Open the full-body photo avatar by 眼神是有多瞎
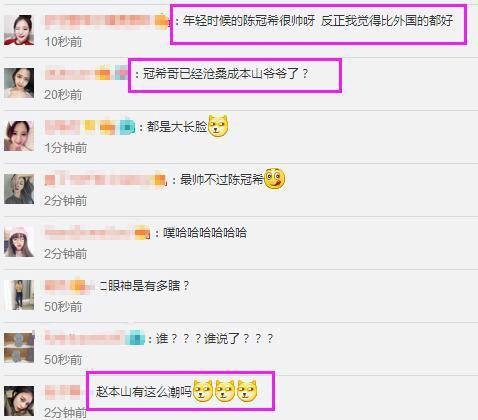Screen dimensions: 478x420 (19, 295)
